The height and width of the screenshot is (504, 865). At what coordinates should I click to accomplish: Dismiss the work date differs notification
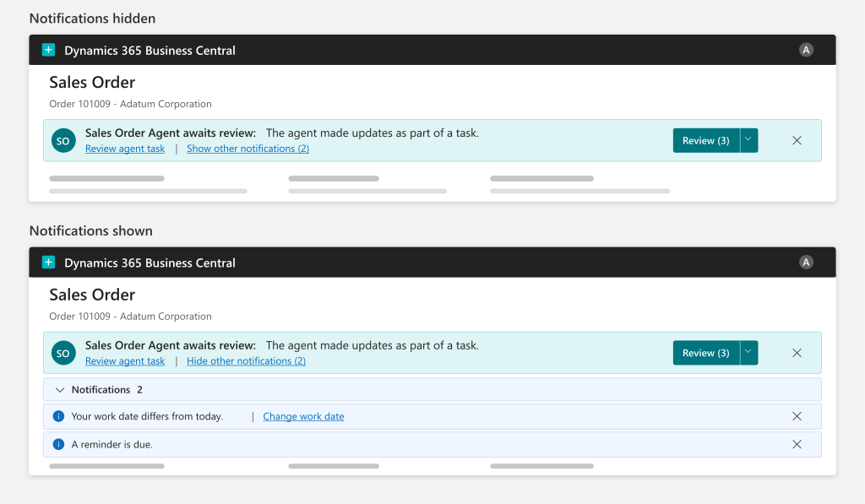tap(797, 416)
